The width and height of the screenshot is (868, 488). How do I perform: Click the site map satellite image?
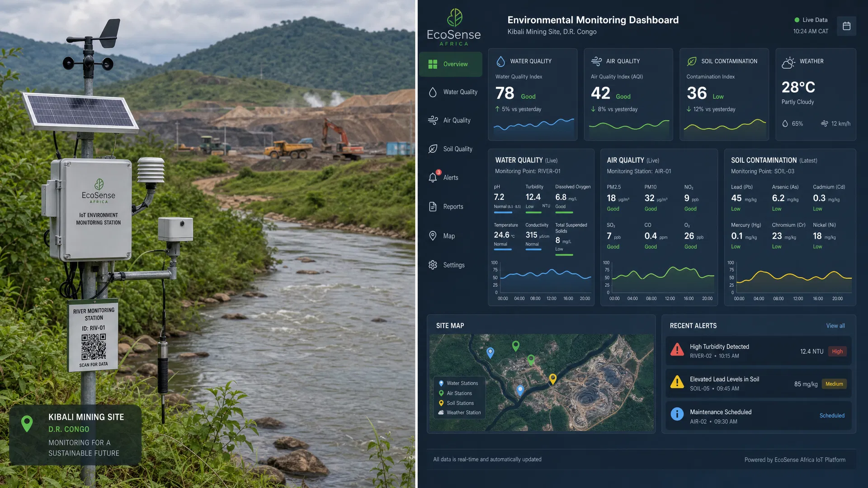(541, 382)
